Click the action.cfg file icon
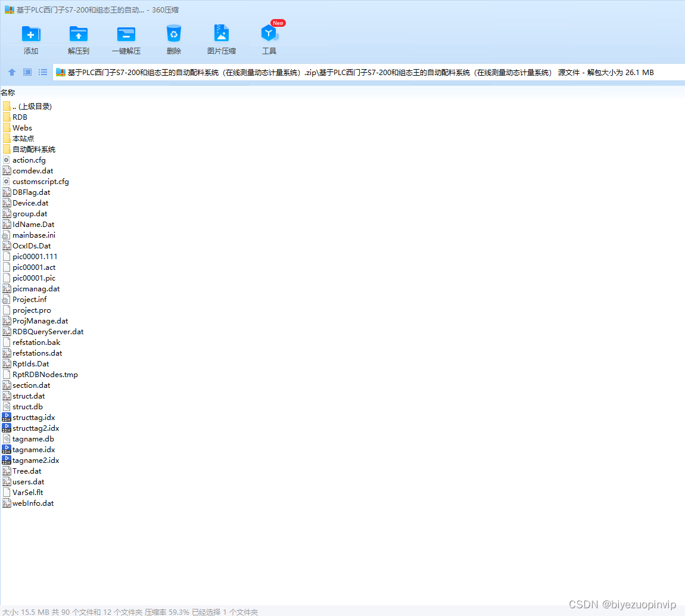The height and width of the screenshot is (616, 685). point(6,160)
